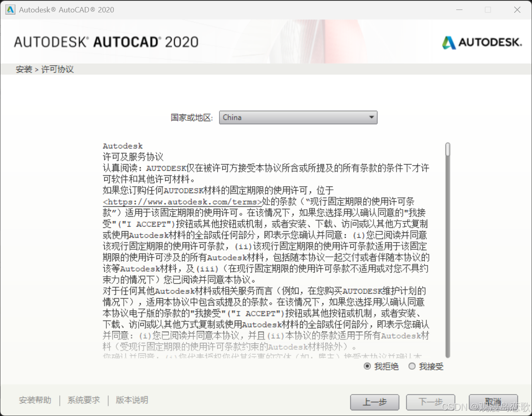Click the Autodesk logo at top right
532x416 pixels.
[x=481, y=42]
